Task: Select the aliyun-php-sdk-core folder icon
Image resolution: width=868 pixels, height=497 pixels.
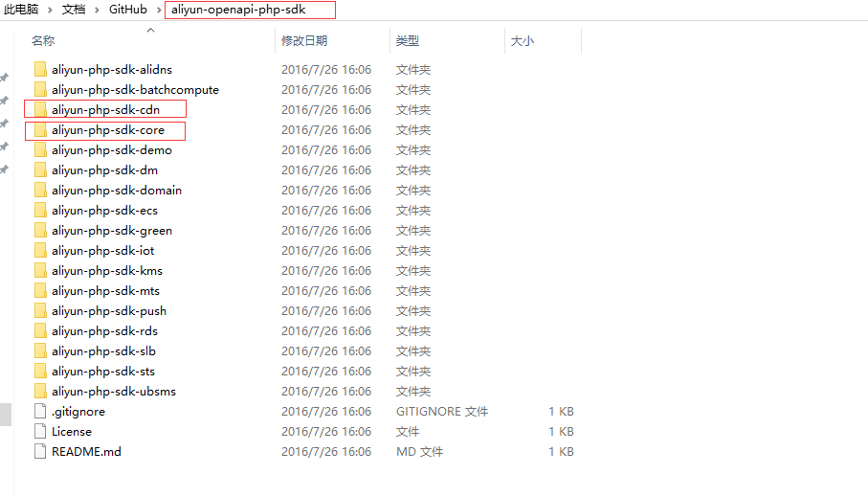Action: [40, 129]
